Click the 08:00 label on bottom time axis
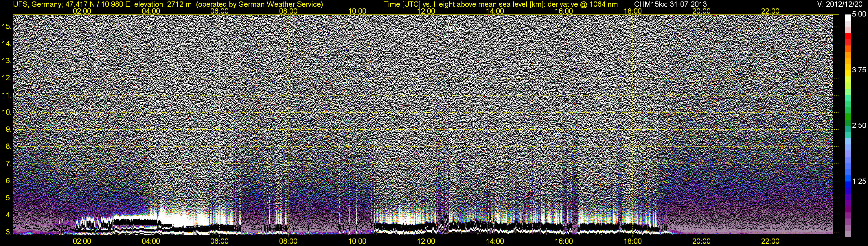868x246 pixels. click(x=288, y=241)
